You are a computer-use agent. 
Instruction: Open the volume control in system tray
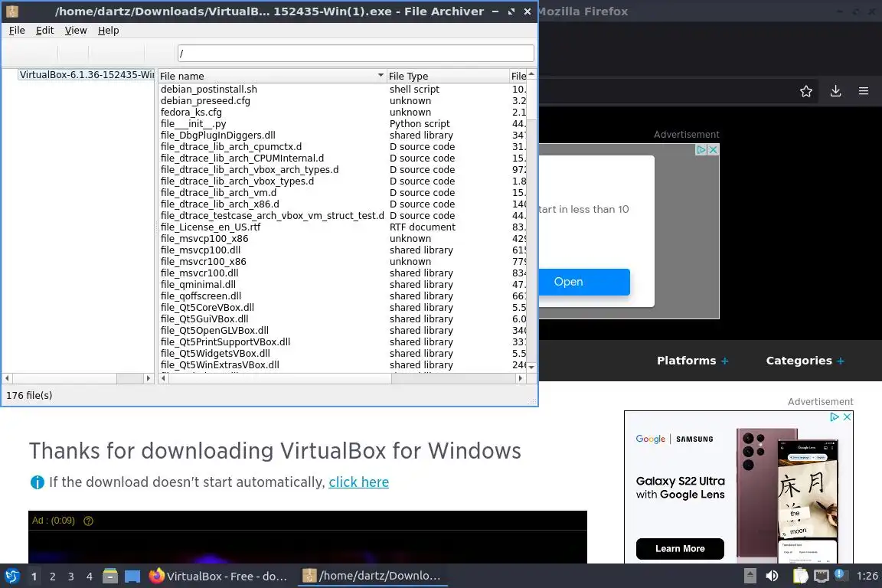pyautogui.click(x=772, y=576)
